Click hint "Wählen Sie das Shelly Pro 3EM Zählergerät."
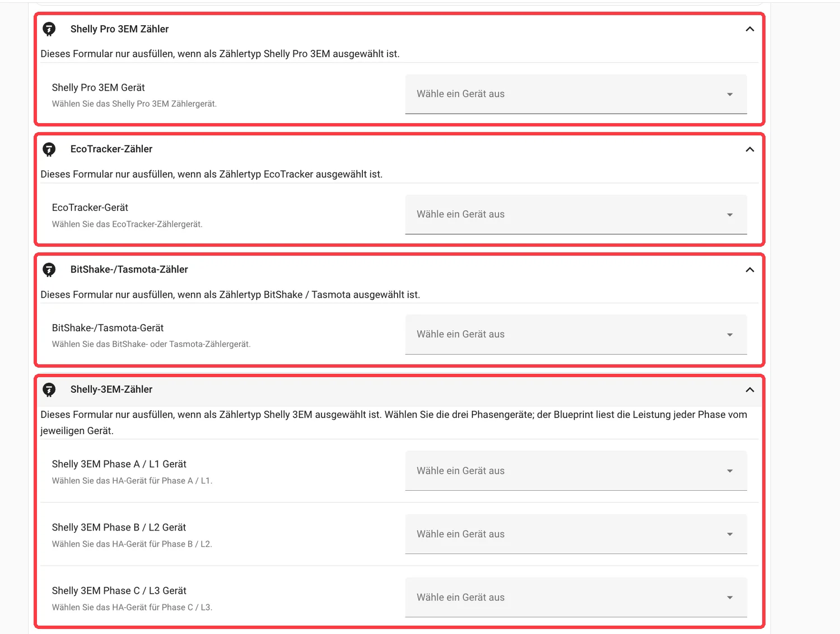Image resolution: width=840 pixels, height=634 pixels. 134,104
